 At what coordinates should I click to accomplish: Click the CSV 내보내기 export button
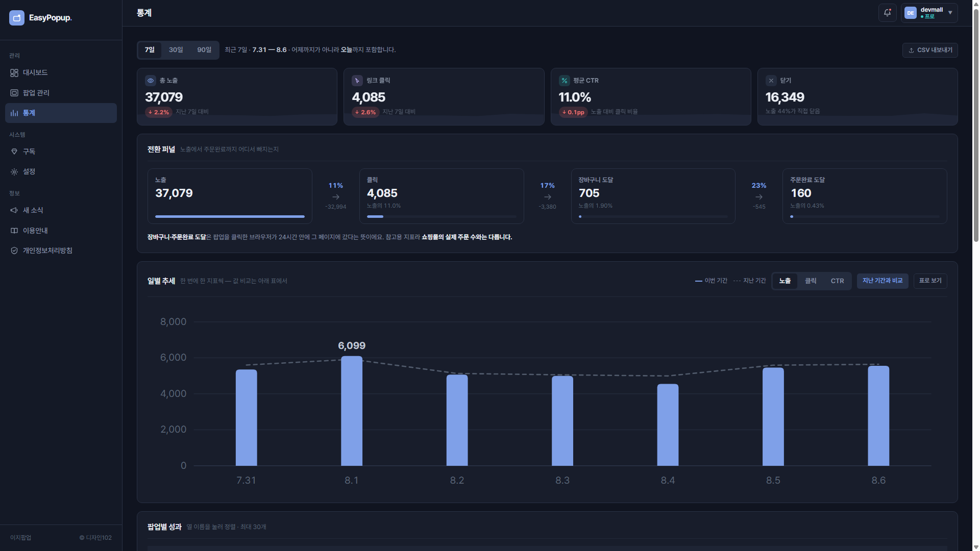click(929, 50)
